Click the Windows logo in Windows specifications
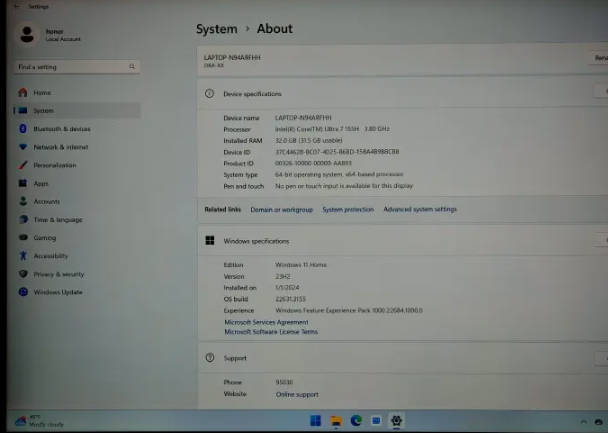 coord(210,241)
